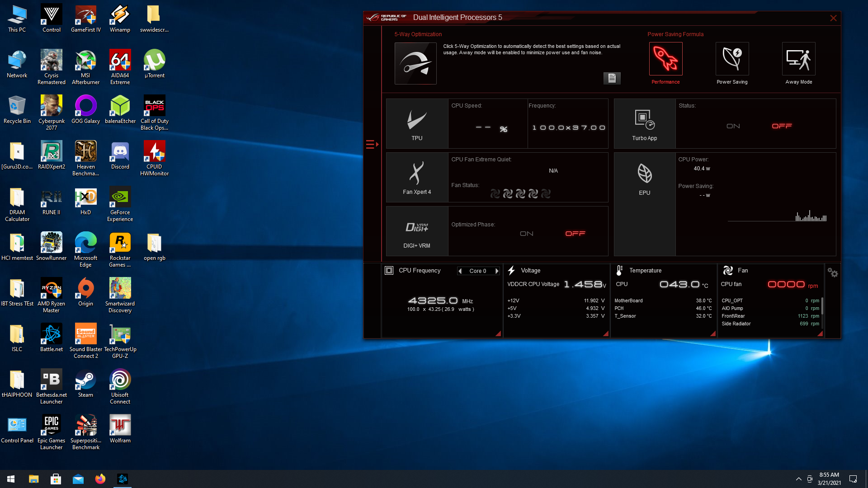Open Fan Xpert 4 panel
Viewport: 868px width, 488px height.
tap(417, 177)
